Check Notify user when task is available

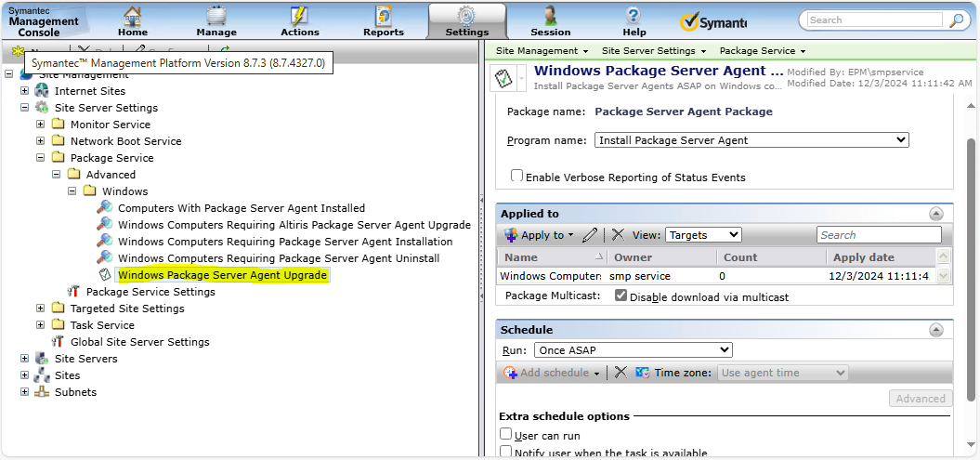506,452
